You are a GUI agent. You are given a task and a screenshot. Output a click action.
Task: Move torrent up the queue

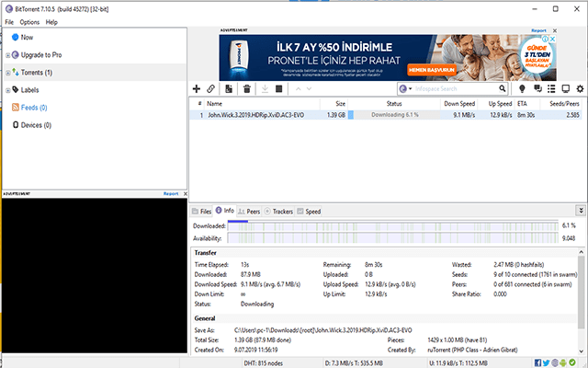coord(298,89)
